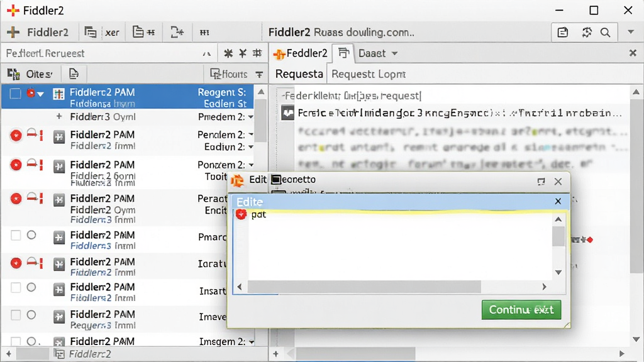Expand the arrow in the highlighted 'Fiddlerc2 PAM' row
Screen dimensions: 644x362
pyautogui.click(x=40, y=94)
